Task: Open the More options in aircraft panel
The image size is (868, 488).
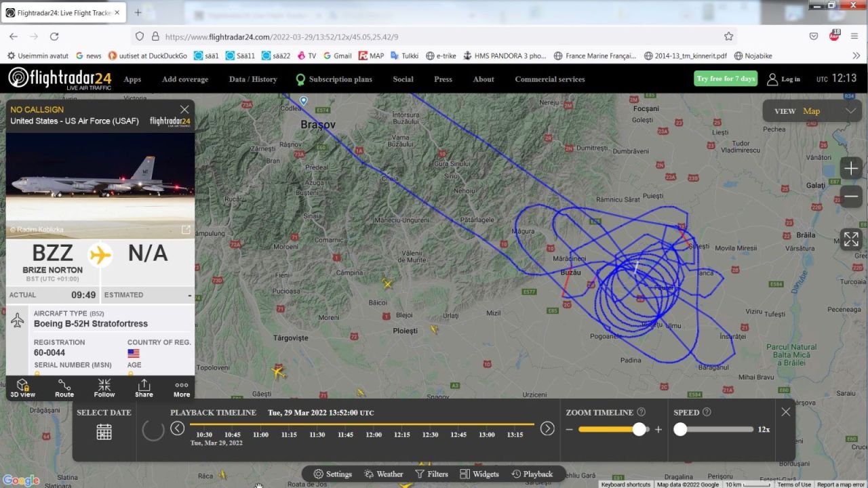Action: (182, 388)
